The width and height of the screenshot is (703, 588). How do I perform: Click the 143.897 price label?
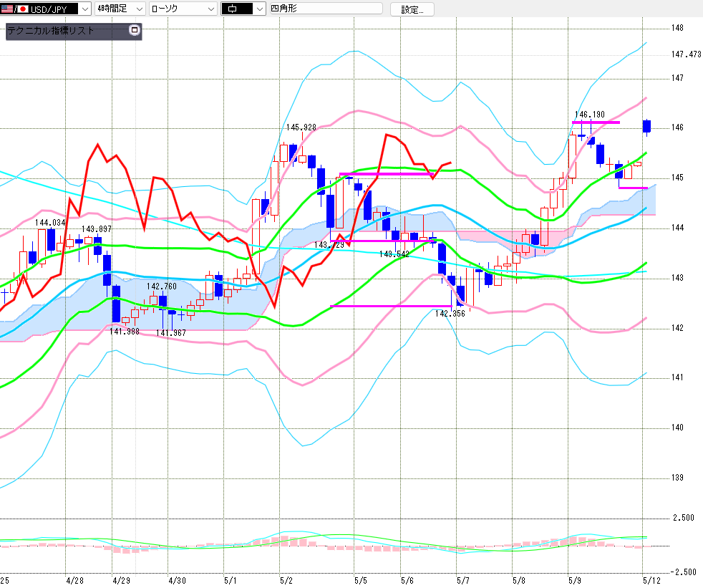click(97, 228)
